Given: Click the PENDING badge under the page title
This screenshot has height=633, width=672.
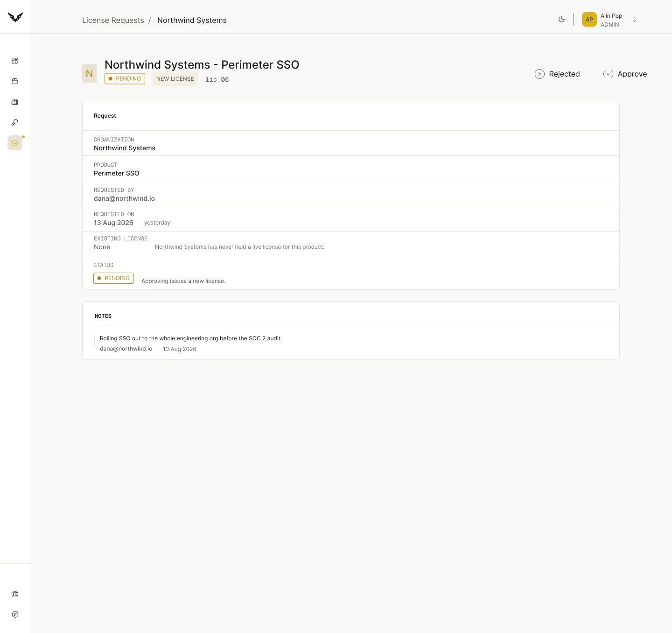Looking at the screenshot, I should 125,79.
